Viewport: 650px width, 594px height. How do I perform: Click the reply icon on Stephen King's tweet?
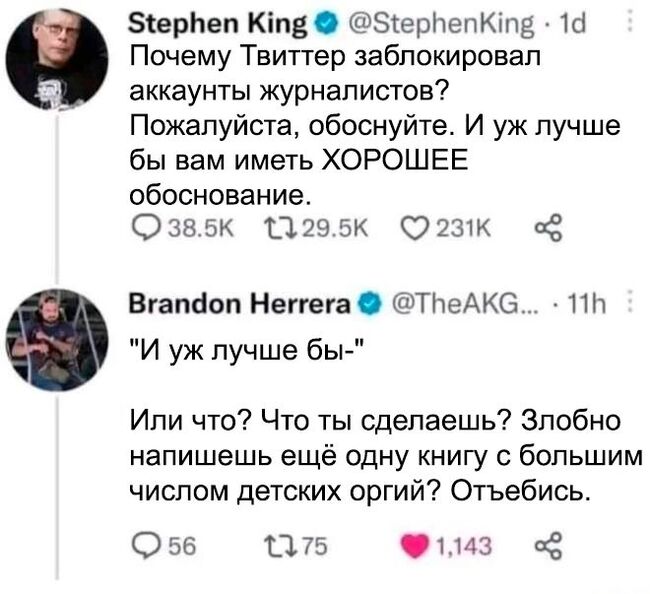[142, 228]
